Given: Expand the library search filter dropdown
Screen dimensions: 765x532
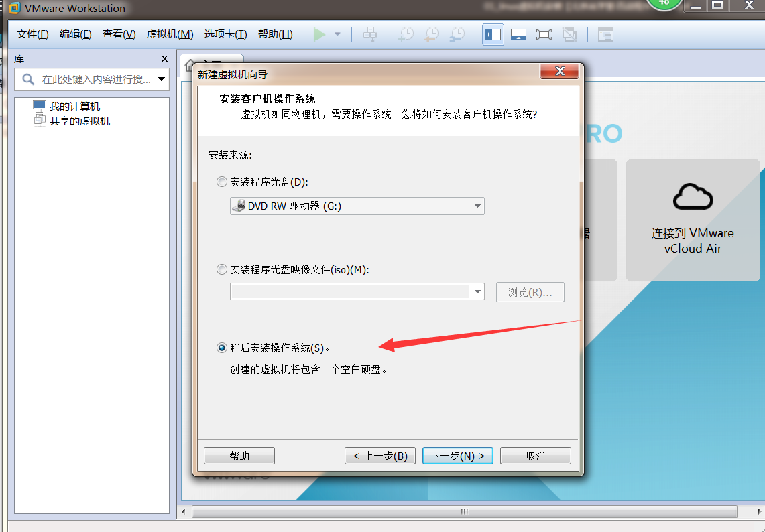Looking at the screenshot, I should point(162,79).
